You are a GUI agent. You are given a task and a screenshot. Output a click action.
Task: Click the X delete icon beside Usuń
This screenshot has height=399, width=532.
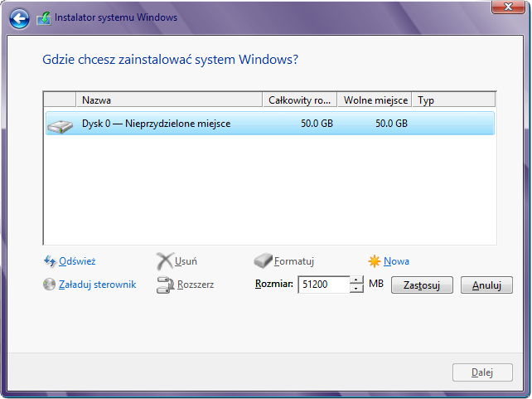coord(165,261)
